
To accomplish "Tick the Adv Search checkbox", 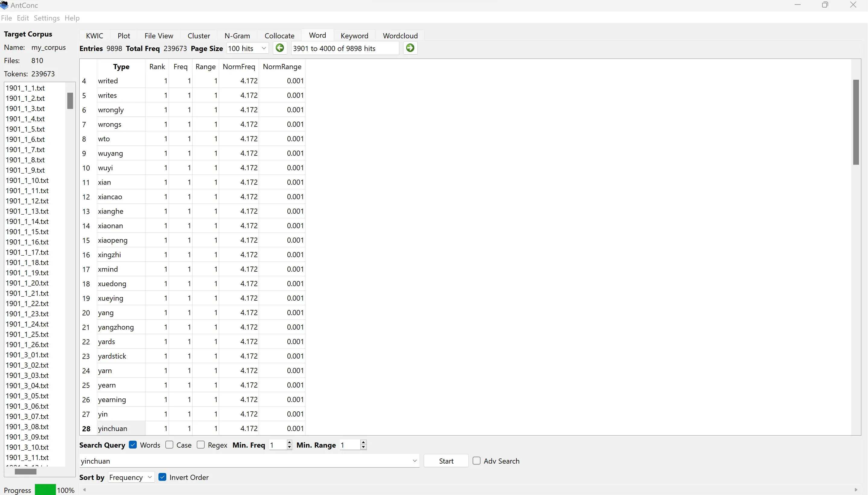I will tap(477, 461).
